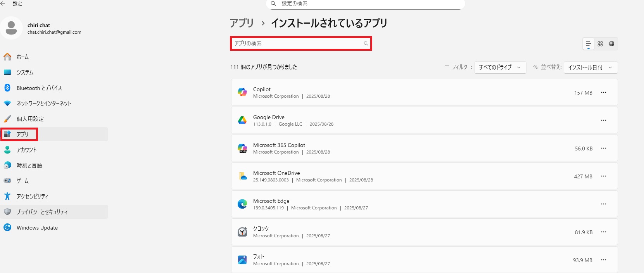Click the 56.0 KB size value
The height and width of the screenshot is (273, 644).
[x=584, y=149]
